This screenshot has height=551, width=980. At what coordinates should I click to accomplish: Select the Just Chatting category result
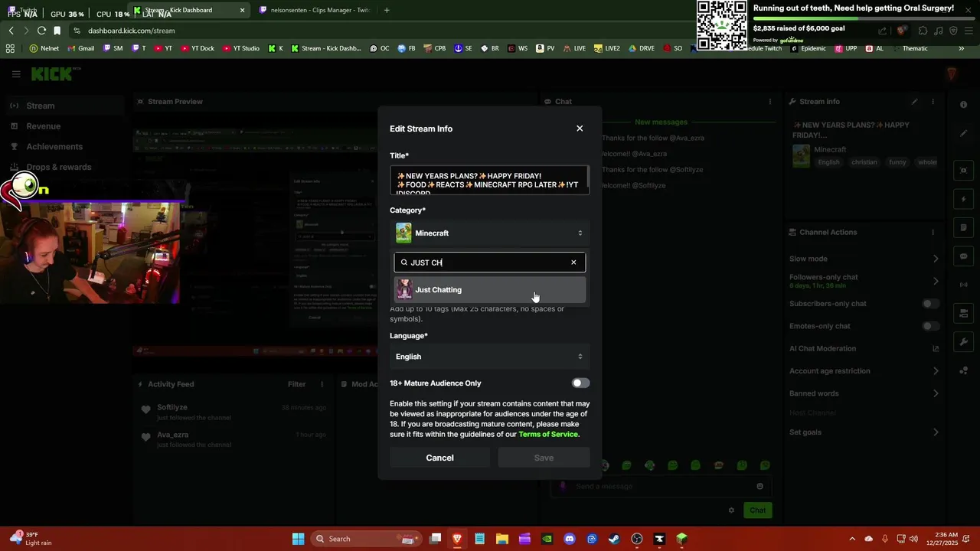(490, 290)
